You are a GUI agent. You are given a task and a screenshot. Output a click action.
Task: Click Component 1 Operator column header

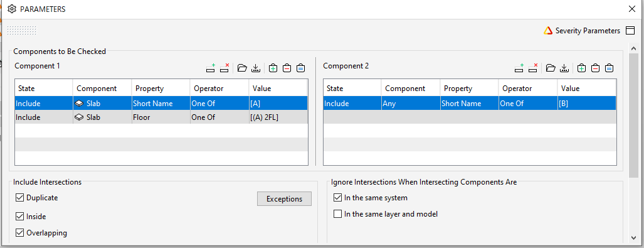[x=219, y=88]
